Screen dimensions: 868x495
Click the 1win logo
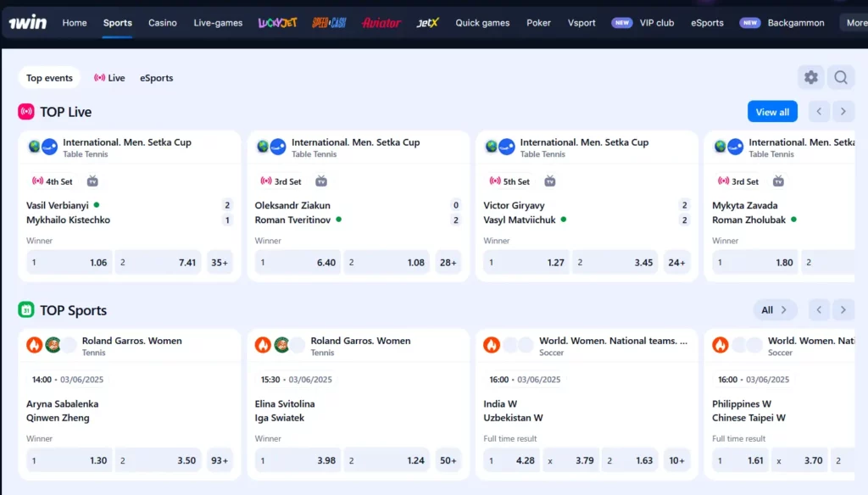pyautogui.click(x=28, y=22)
